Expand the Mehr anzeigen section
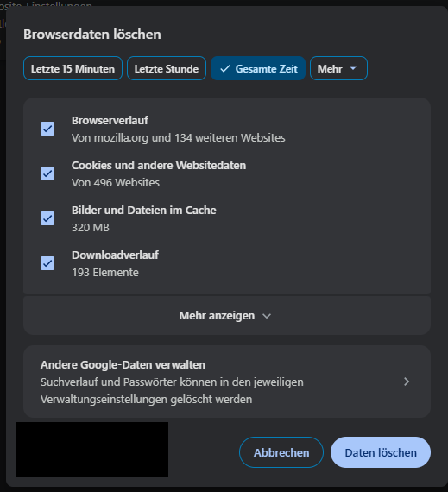Image resolution: width=448 pixels, height=492 pixels. (x=227, y=316)
